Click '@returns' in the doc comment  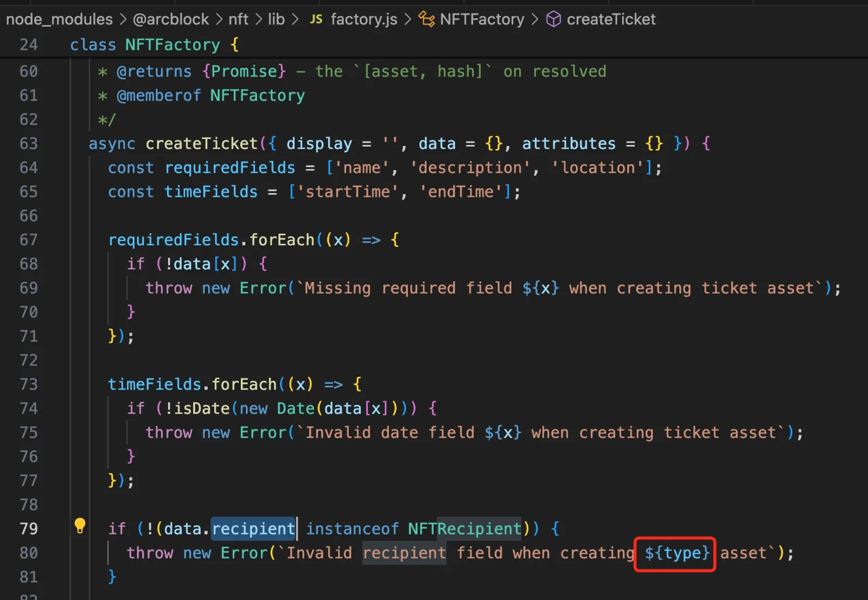(154, 72)
